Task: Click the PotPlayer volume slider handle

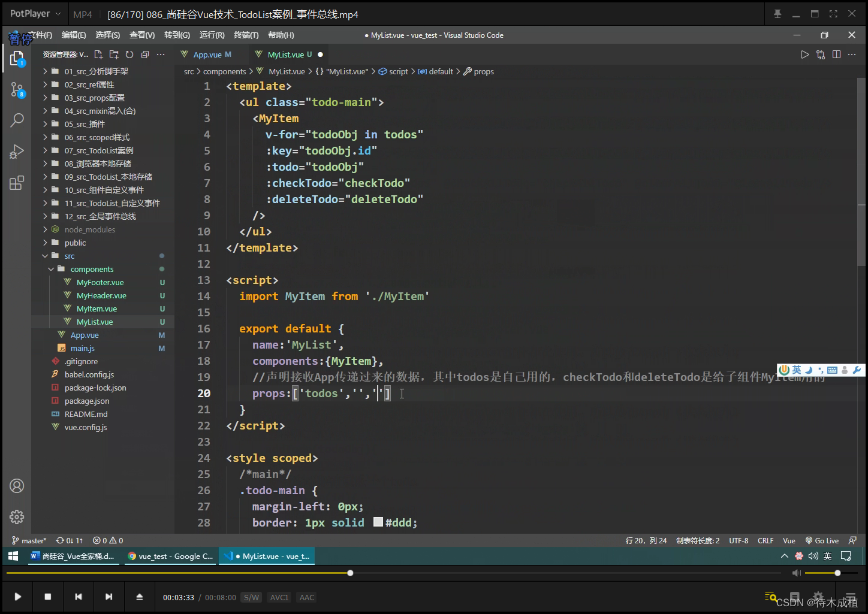Action: pos(837,573)
